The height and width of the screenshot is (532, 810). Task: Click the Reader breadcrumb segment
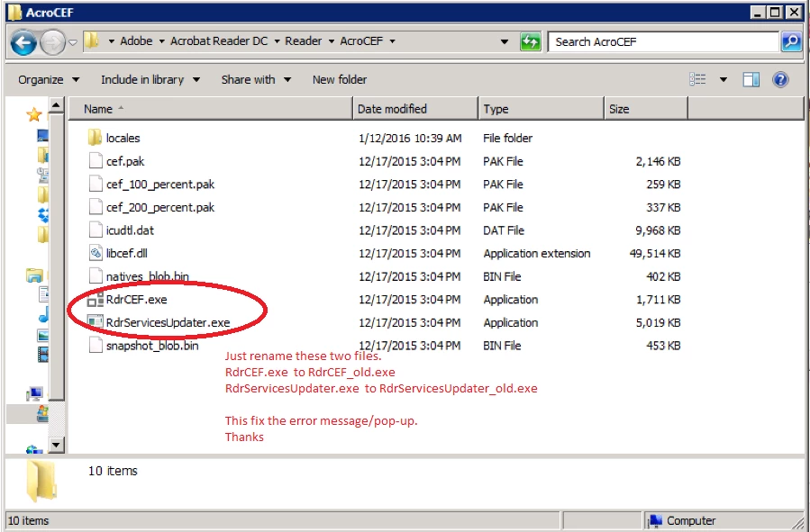coord(304,41)
